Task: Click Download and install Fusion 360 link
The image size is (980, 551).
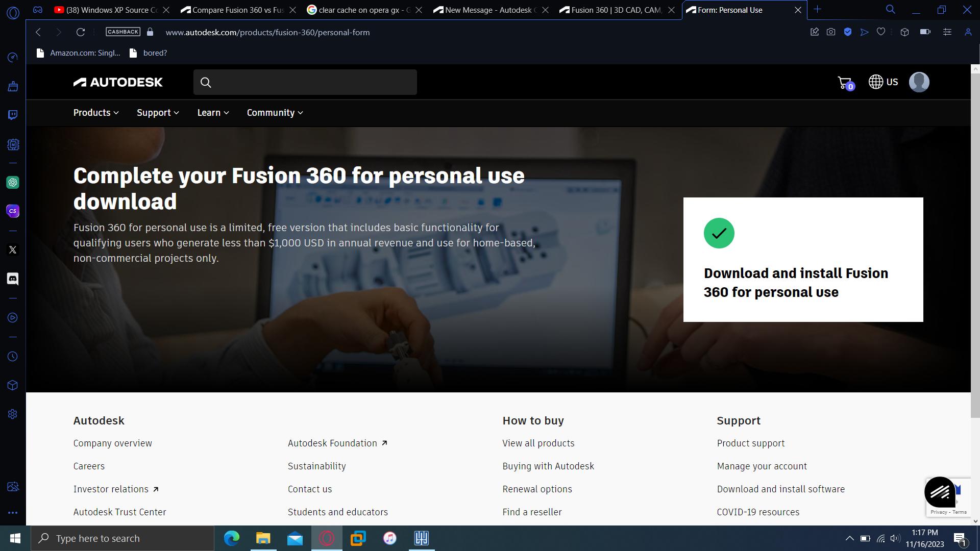Action: [x=796, y=283]
